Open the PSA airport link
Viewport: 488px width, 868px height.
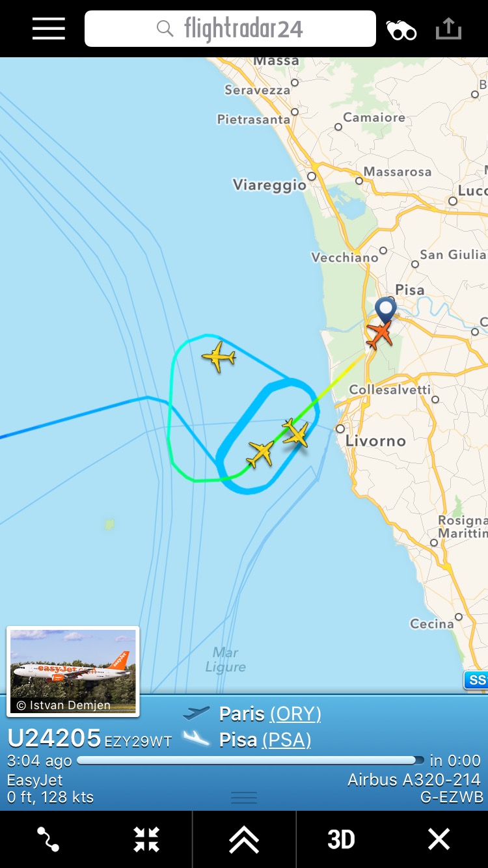point(287,740)
